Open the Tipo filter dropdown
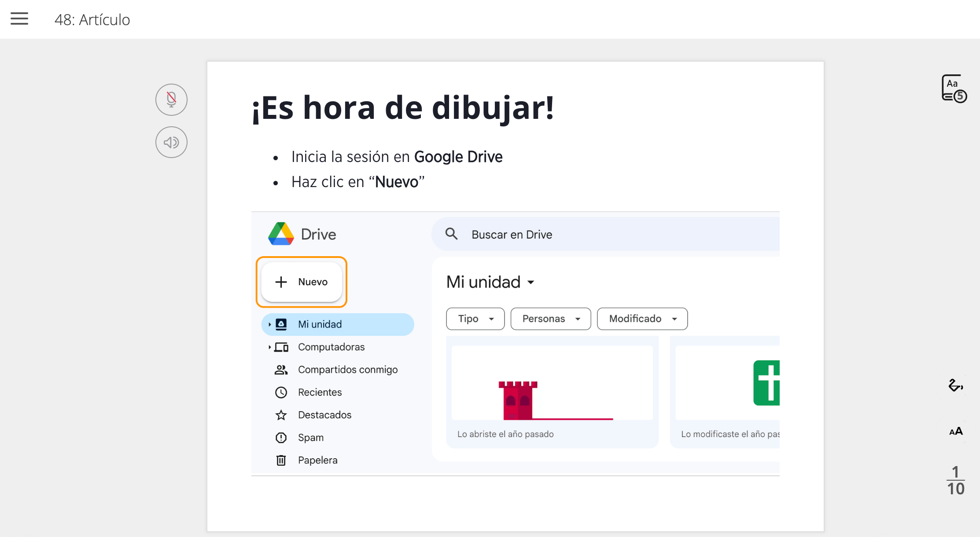980x537 pixels. [x=475, y=319]
